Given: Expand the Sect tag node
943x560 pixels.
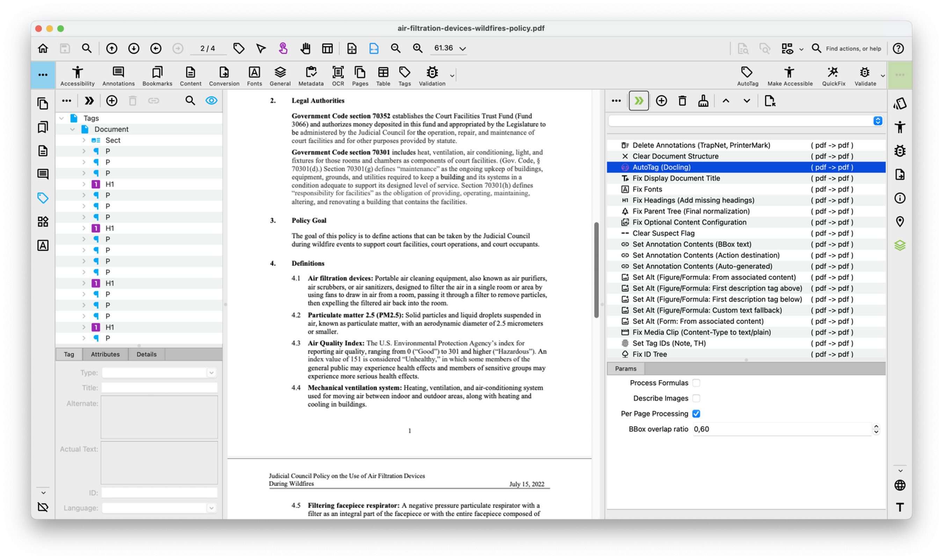Looking at the screenshot, I should point(84,140).
